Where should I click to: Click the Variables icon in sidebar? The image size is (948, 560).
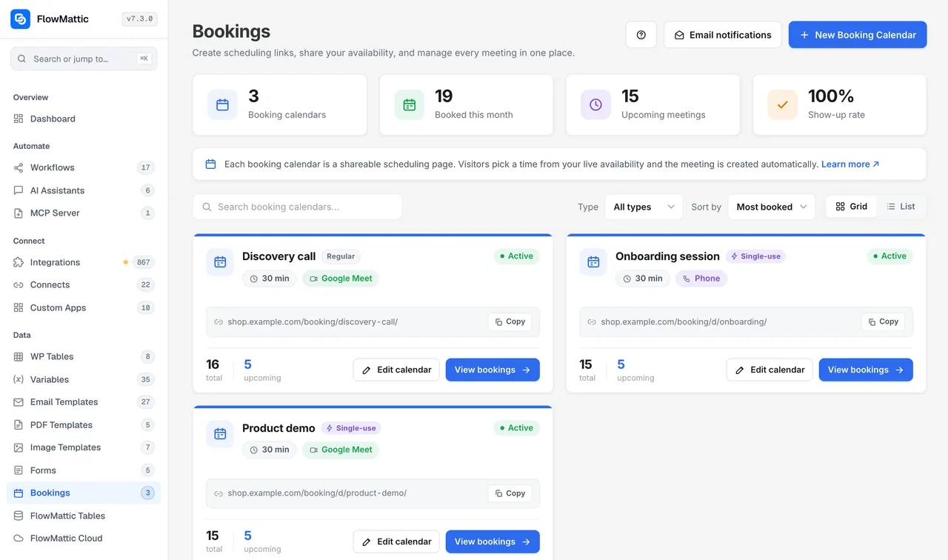(19, 379)
